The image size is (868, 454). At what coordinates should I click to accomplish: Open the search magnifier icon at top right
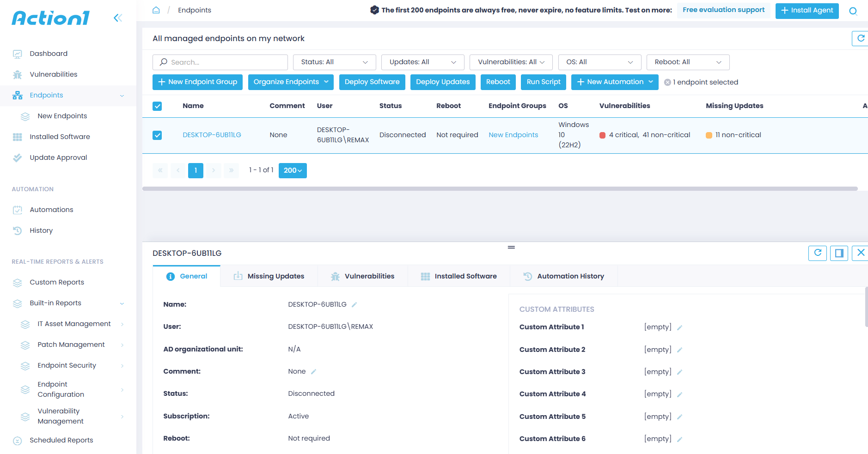coord(853,11)
